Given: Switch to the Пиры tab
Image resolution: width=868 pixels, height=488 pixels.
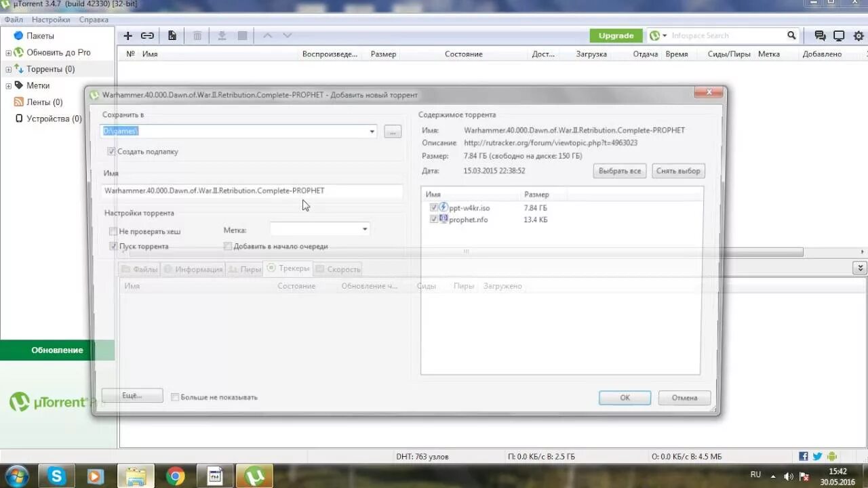Looking at the screenshot, I should [245, 269].
